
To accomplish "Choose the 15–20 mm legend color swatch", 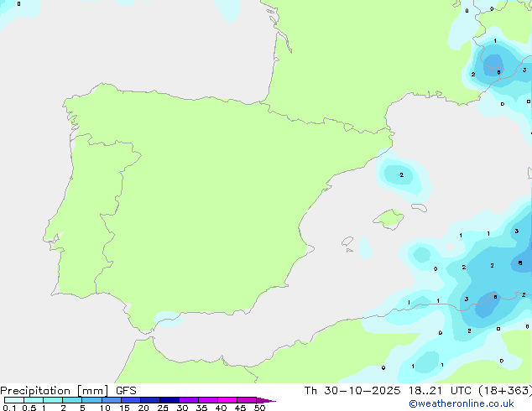I will coord(130,400).
